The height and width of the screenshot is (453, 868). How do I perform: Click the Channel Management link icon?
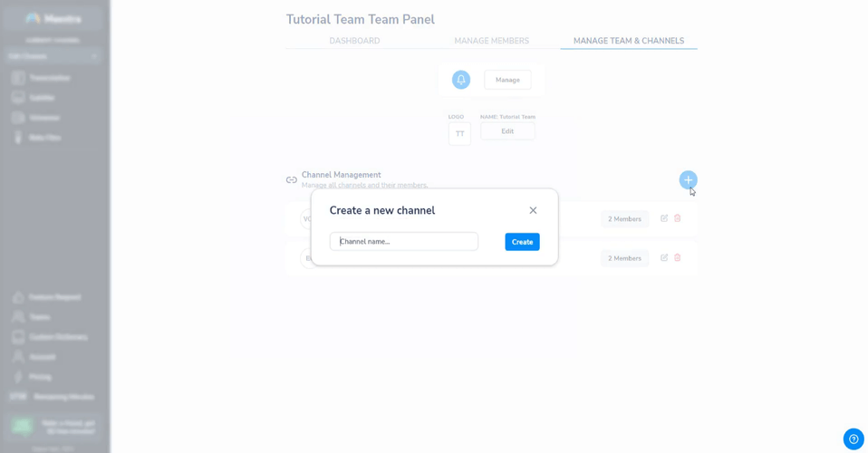tap(291, 180)
